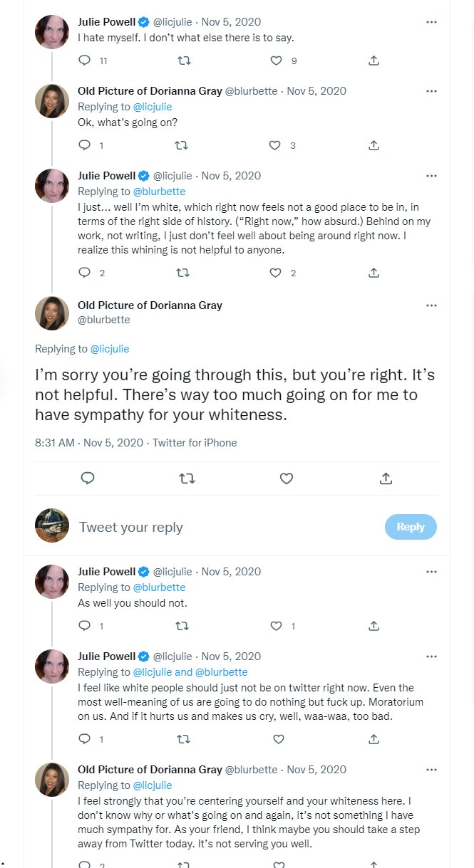Share the main focused tweet

coord(386,479)
